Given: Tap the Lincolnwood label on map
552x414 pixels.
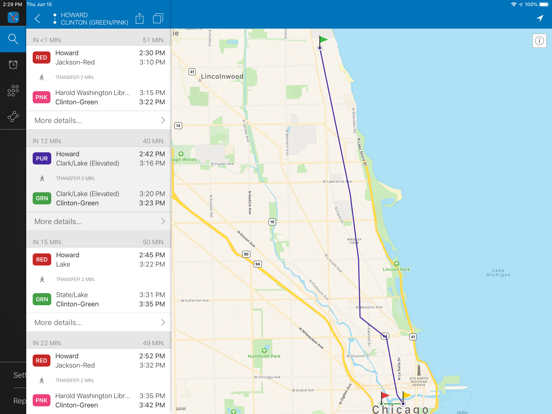Looking at the screenshot, I should pyautogui.click(x=222, y=76).
